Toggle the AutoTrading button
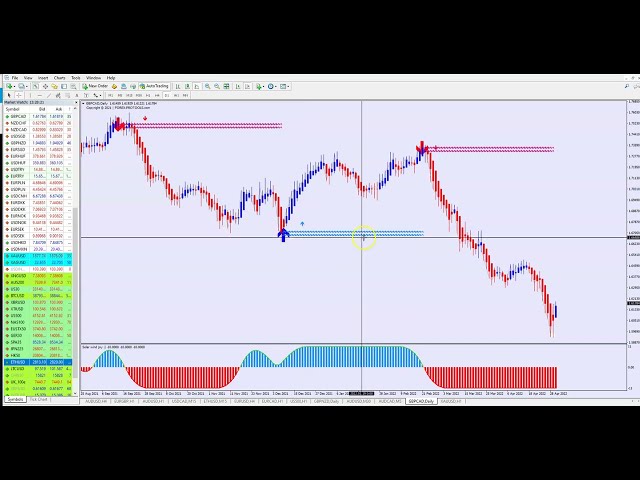This screenshot has height=480, width=640. point(155,86)
